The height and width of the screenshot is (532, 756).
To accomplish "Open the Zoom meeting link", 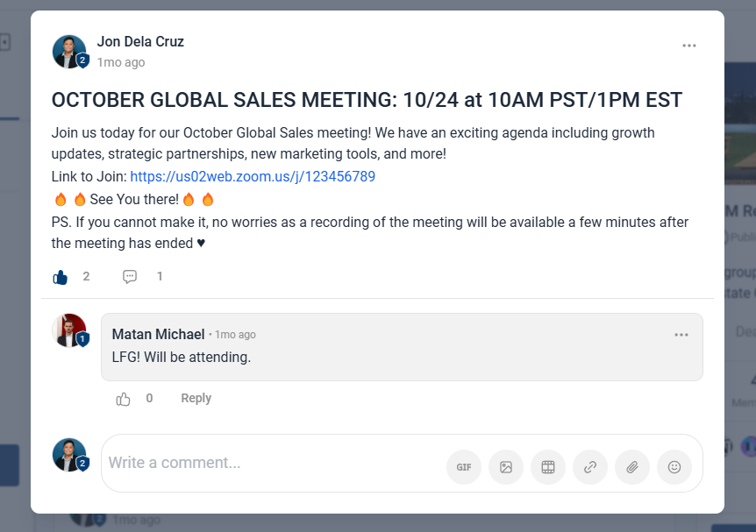I will point(253,177).
